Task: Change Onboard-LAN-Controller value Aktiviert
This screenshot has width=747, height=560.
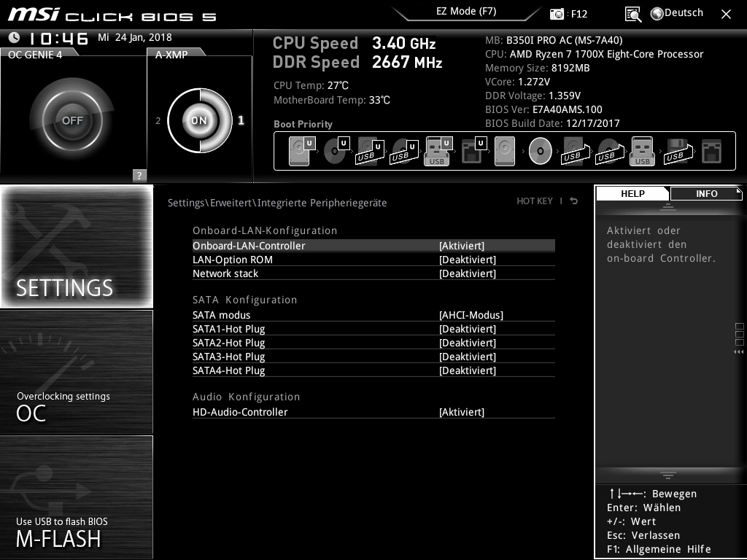Action: [462, 246]
